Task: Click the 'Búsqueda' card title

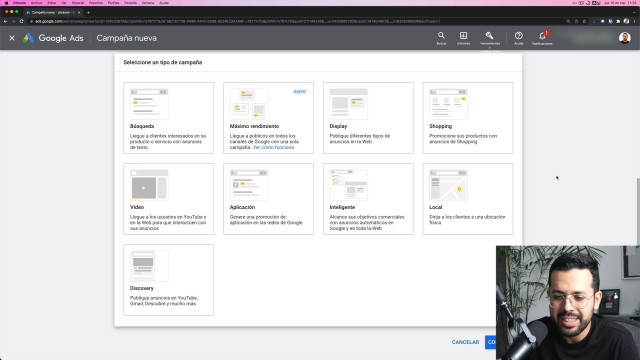Action: coord(142,126)
